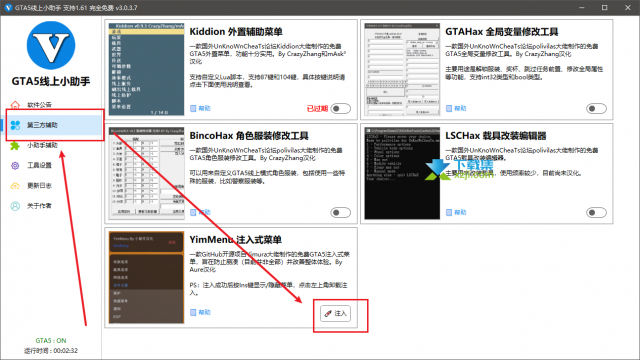Screen dimensions: 640x360
Task: Select 第三方辅助 sidebar item
Action: 51,125
